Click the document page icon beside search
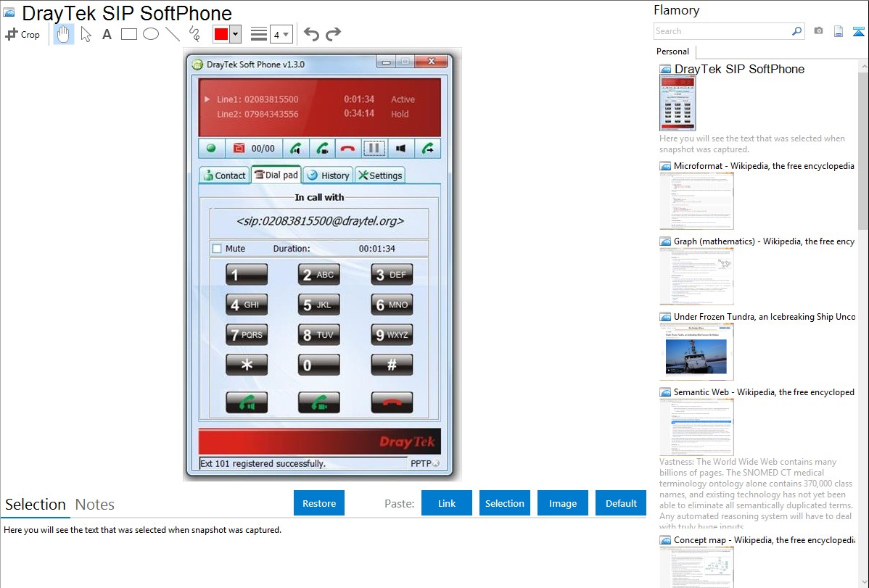The height and width of the screenshot is (588, 869). coord(839,31)
